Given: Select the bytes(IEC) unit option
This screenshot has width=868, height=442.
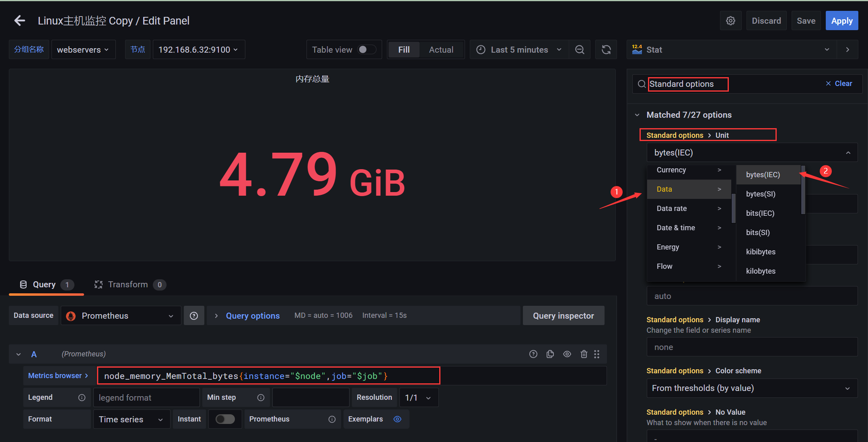Looking at the screenshot, I should (x=768, y=175).
